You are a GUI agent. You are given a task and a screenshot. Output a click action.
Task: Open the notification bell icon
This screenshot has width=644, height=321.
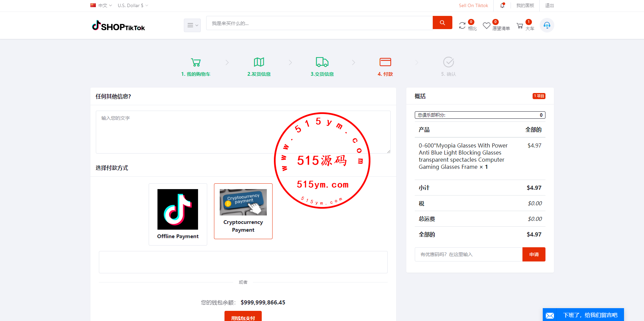click(502, 5)
